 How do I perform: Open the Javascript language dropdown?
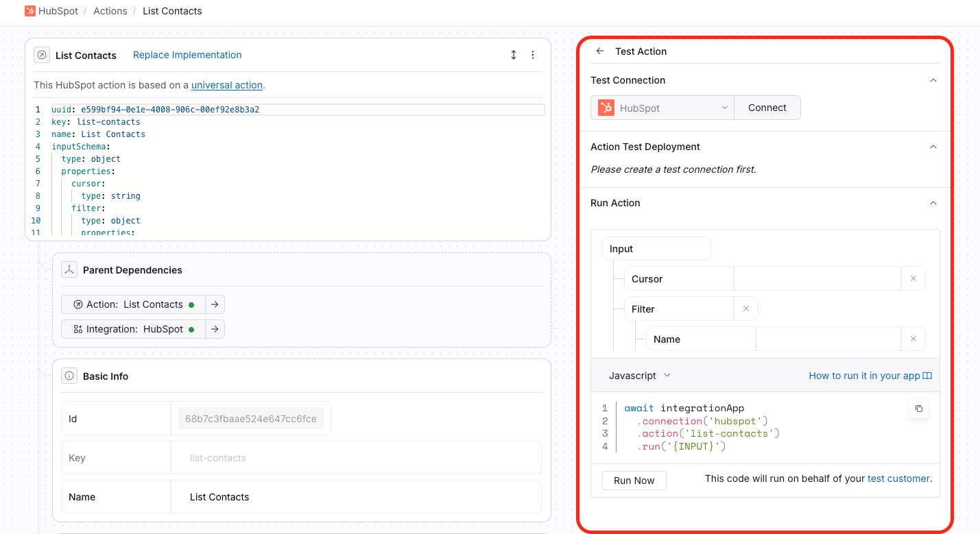pos(639,376)
